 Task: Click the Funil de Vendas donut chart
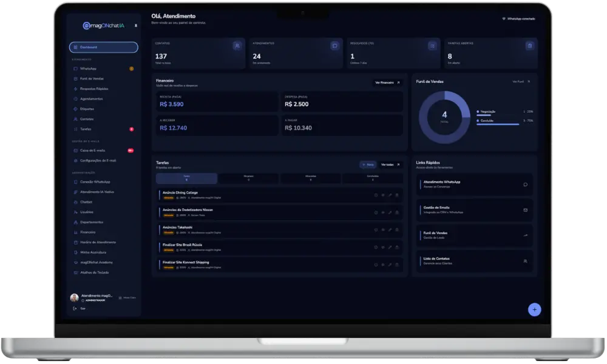click(444, 117)
